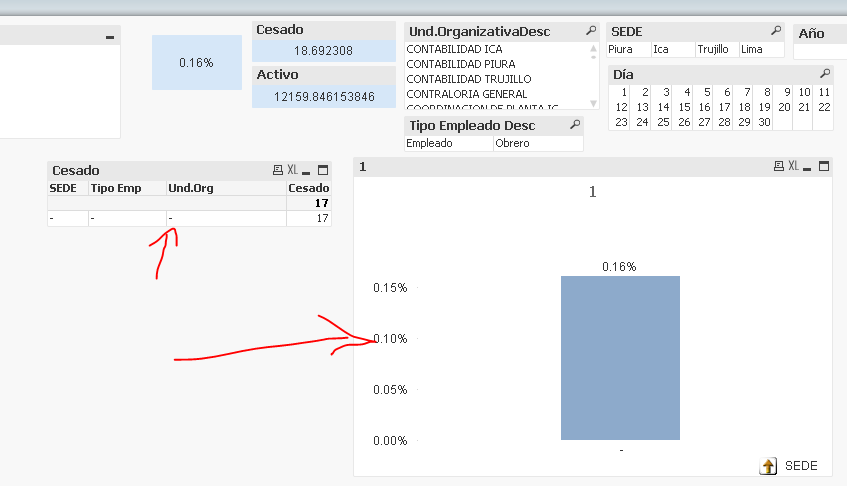Image resolution: width=847 pixels, height=486 pixels.
Task: Click the blue 0.16% chart bar
Action: 620,357
